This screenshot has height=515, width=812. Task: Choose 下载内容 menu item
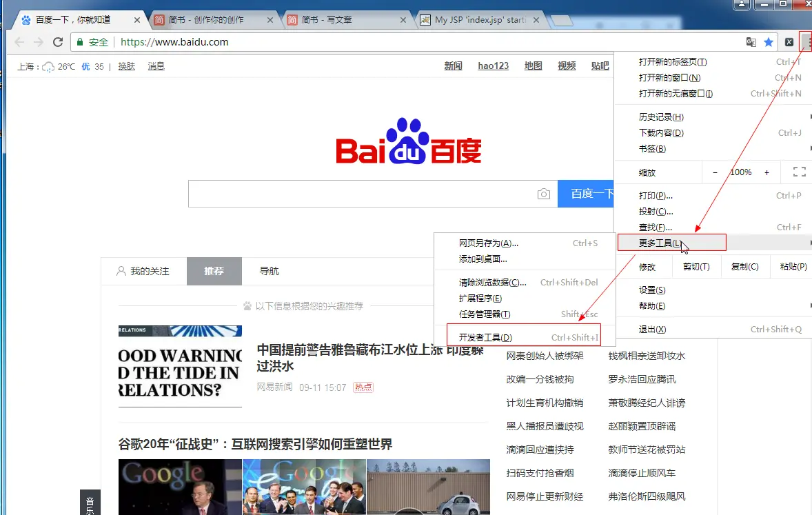pyautogui.click(x=713, y=133)
